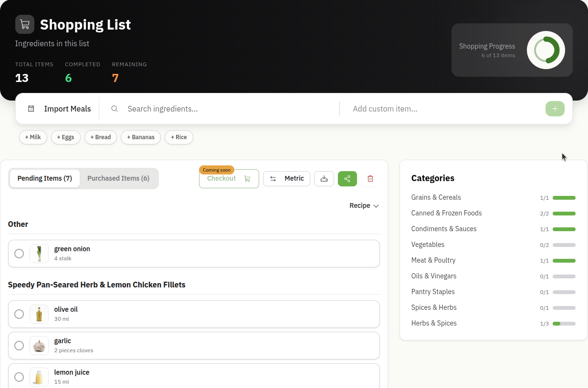Click the 6 of 13 items text
The image size is (588, 388).
tap(498, 55)
